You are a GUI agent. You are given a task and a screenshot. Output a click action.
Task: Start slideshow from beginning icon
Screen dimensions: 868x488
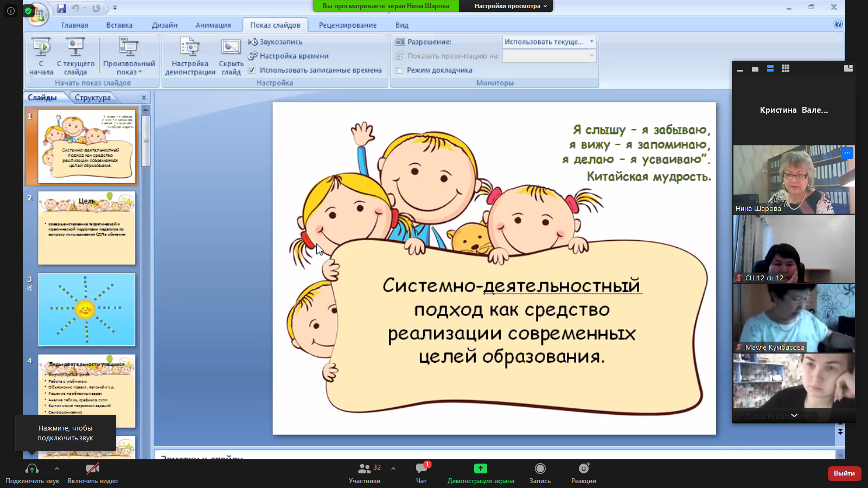tap(41, 48)
